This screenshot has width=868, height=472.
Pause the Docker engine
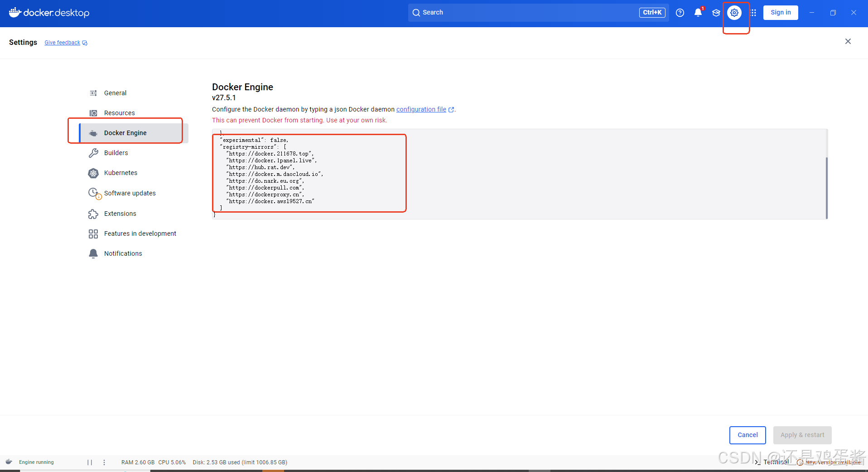pyautogui.click(x=89, y=462)
